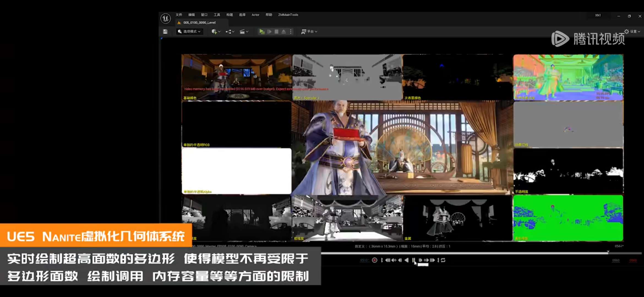Image resolution: width=644 pixels, height=297 pixels.
Task: Click the 粗糙度 roughness buffer tile
Action: [347, 218]
